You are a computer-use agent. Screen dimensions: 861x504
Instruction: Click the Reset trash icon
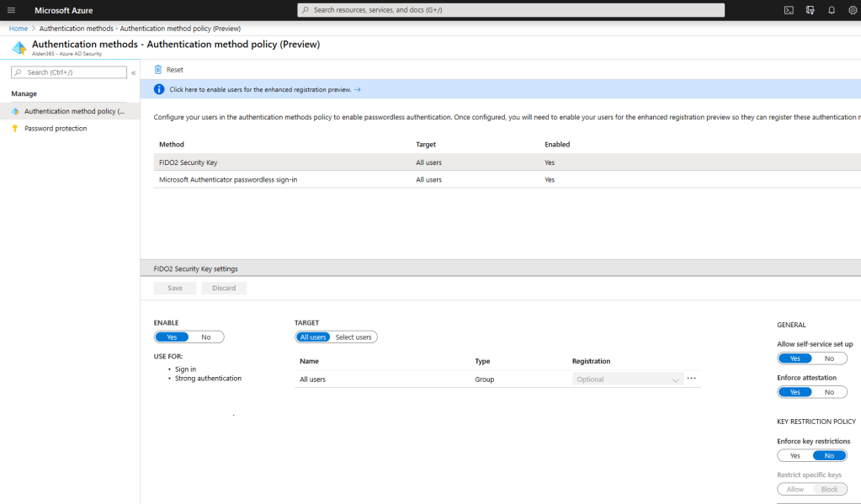pyautogui.click(x=158, y=70)
